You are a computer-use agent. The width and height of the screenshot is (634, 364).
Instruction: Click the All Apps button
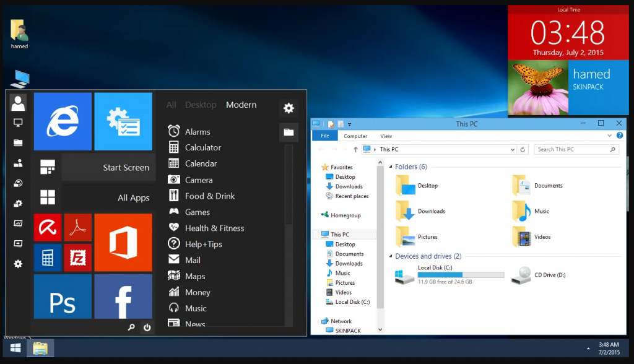pyautogui.click(x=96, y=197)
